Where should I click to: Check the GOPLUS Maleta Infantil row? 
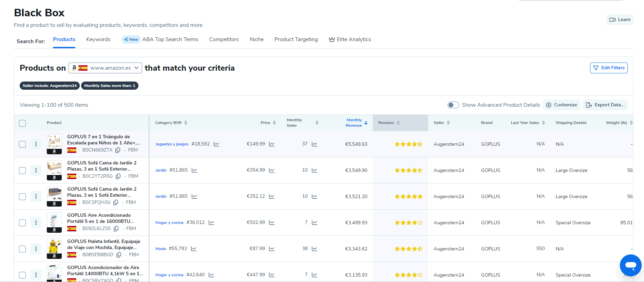click(22, 249)
